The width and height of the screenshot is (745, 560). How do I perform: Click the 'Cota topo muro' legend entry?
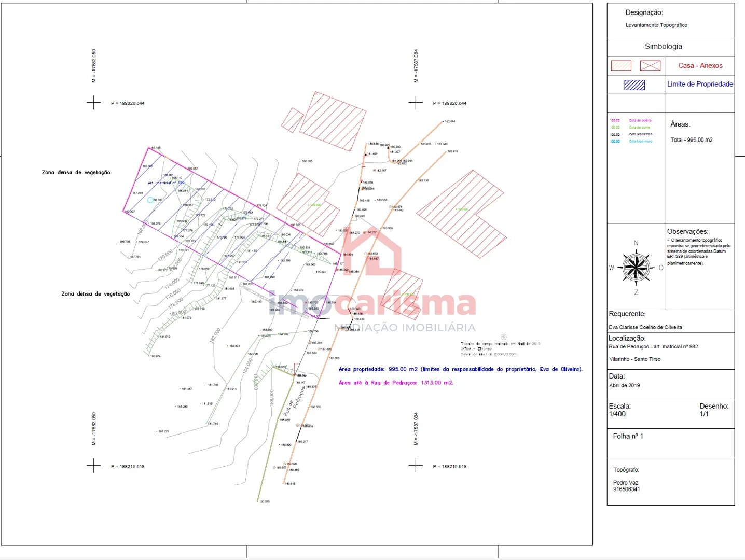(641, 141)
